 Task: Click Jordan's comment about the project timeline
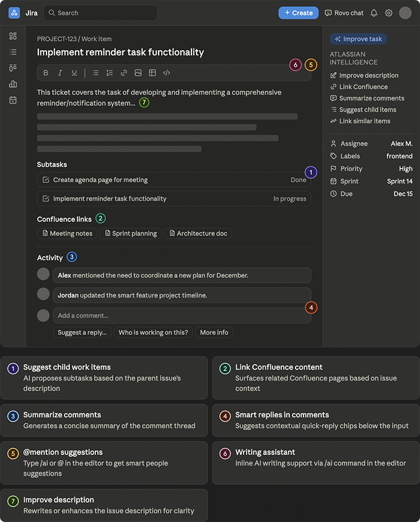(182, 295)
